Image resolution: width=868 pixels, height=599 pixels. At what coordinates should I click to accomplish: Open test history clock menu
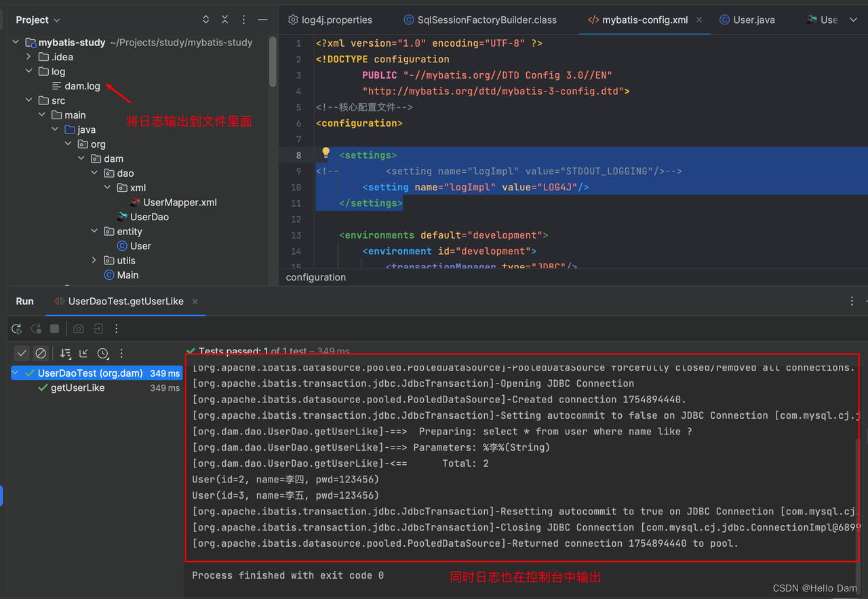pos(102,353)
